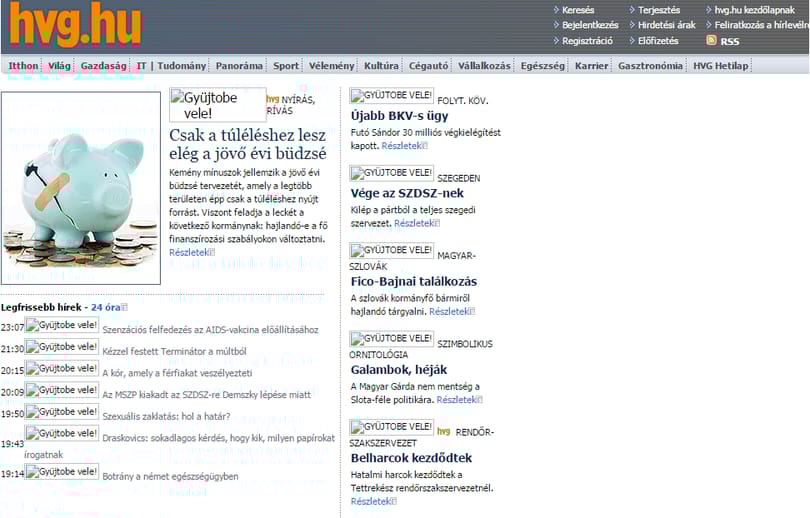Click the hvg badge beside RENDŐR-SZAKSZERVEZET
The width and height of the screenshot is (810, 518).
pyautogui.click(x=444, y=431)
